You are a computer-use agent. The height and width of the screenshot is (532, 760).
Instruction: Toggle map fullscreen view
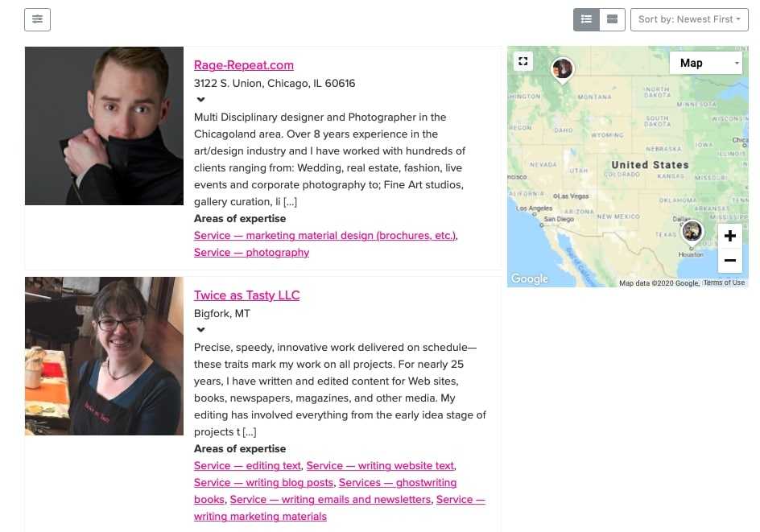pos(523,61)
